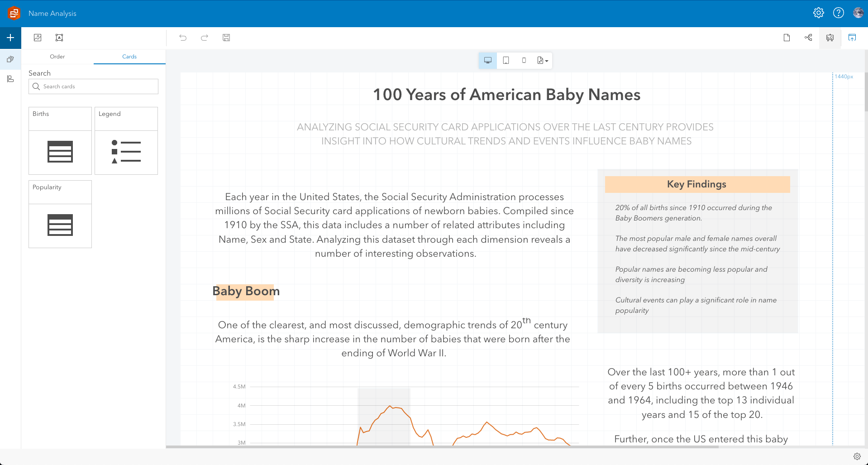Click the report title '100 Years of American Baby Names'
This screenshot has height=465, width=868.
[x=506, y=95]
